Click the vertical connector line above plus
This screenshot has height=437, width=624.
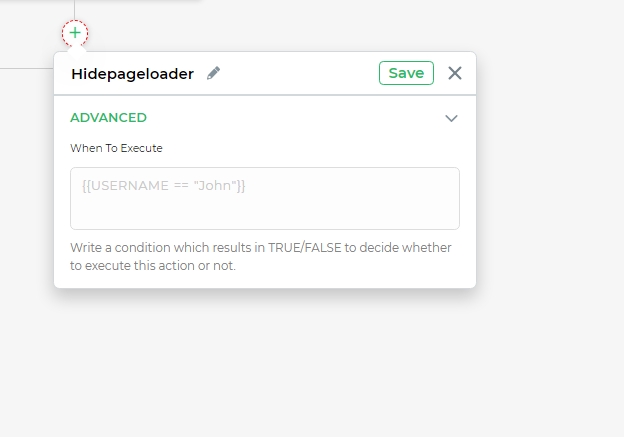point(74,10)
